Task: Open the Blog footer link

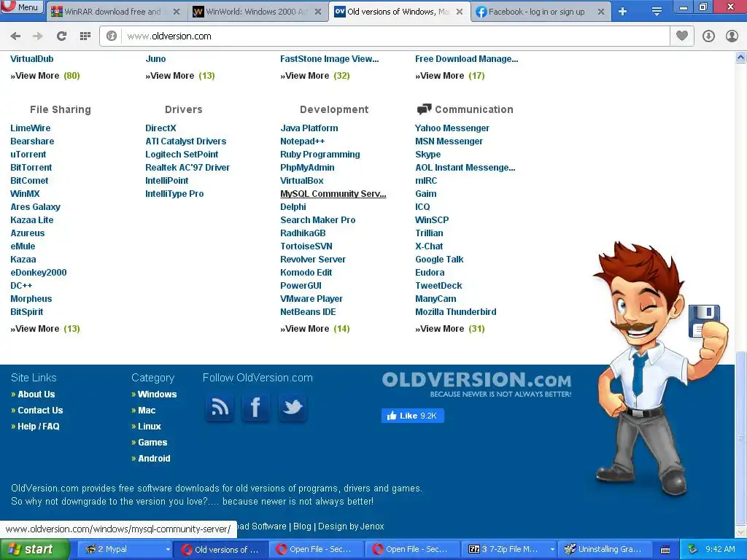Action: click(x=302, y=526)
